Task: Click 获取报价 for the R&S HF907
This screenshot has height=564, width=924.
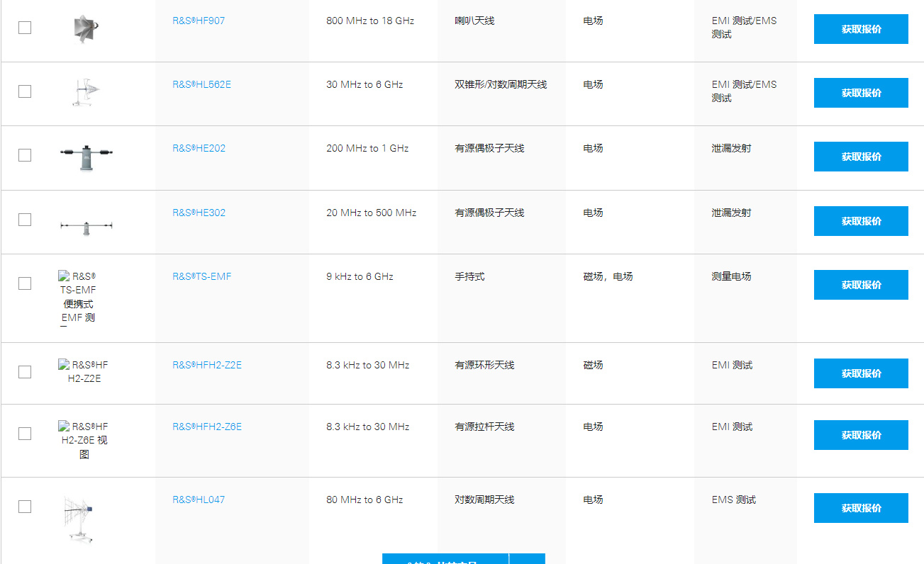Action: click(860, 29)
